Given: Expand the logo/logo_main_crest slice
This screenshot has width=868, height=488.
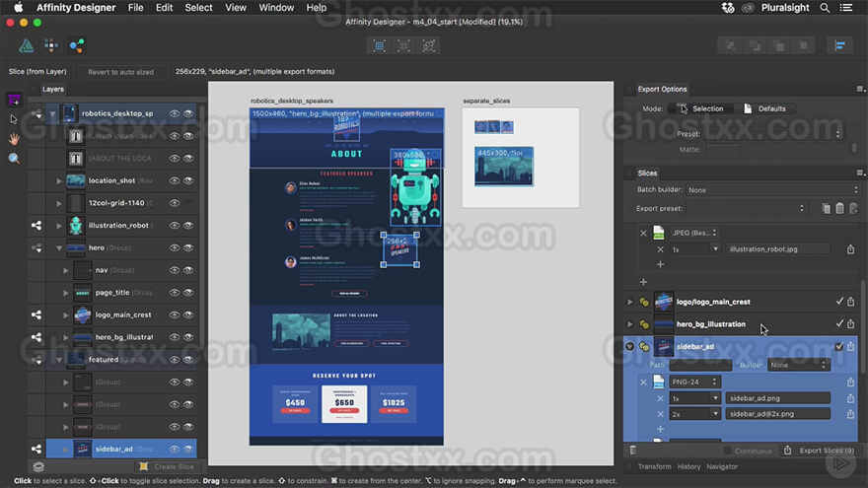Looking at the screenshot, I should pos(630,302).
